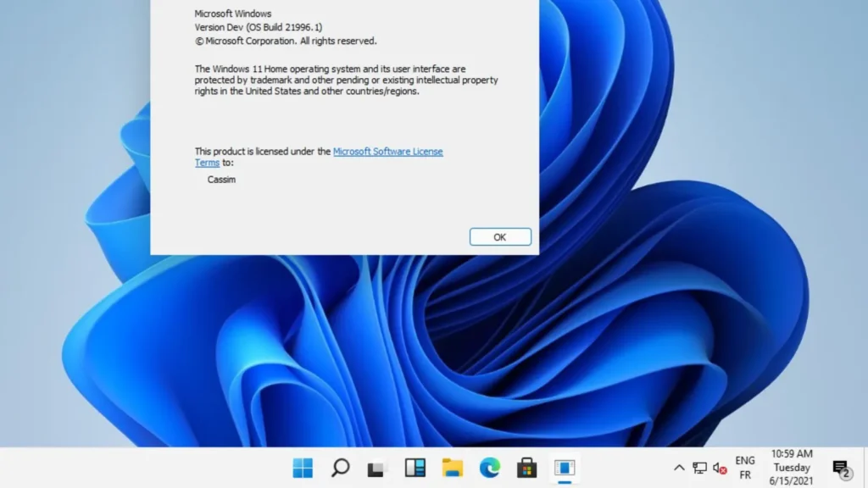
Task: Open the Windows Start menu
Action: pos(303,468)
